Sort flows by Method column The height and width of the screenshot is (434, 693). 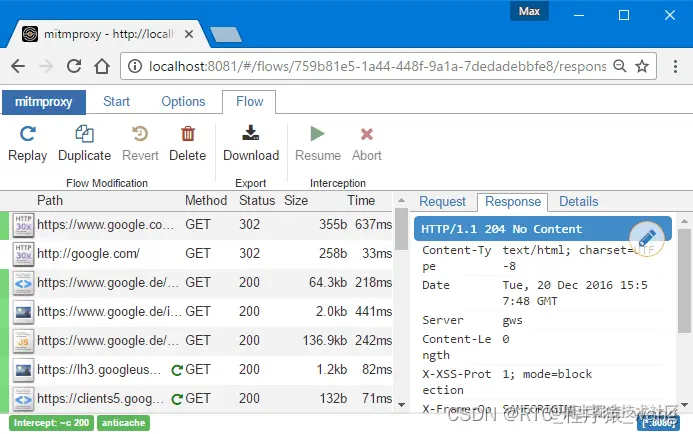pyautogui.click(x=206, y=201)
